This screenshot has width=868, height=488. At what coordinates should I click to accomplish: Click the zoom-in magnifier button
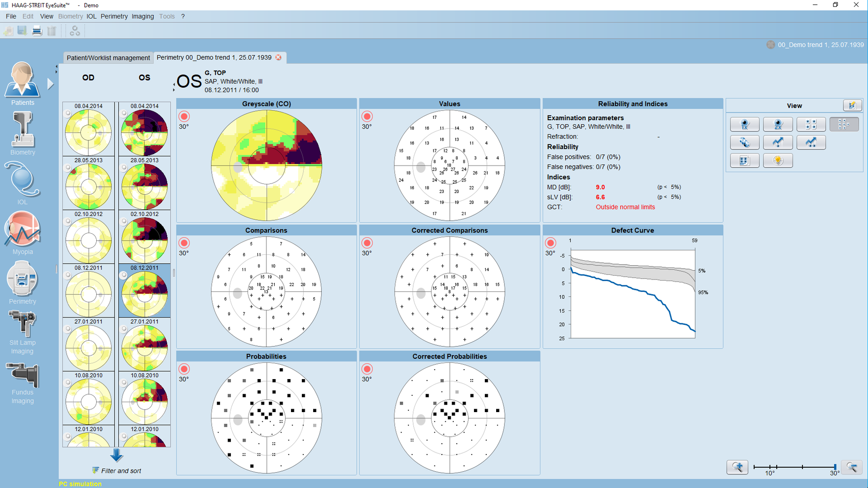click(737, 467)
